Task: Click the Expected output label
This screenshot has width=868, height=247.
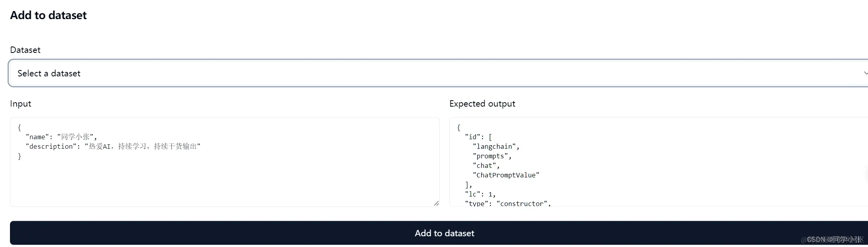Action: coord(482,104)
